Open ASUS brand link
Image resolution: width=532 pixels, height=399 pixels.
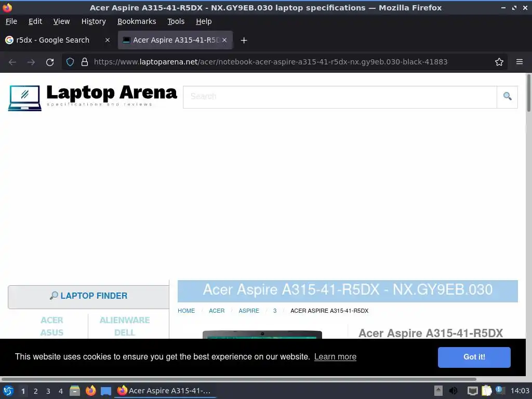click(52, 333)
